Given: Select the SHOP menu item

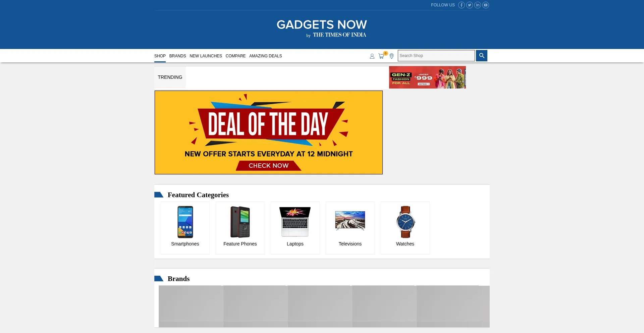Looking at the screenshot, I should pos(160,56).
